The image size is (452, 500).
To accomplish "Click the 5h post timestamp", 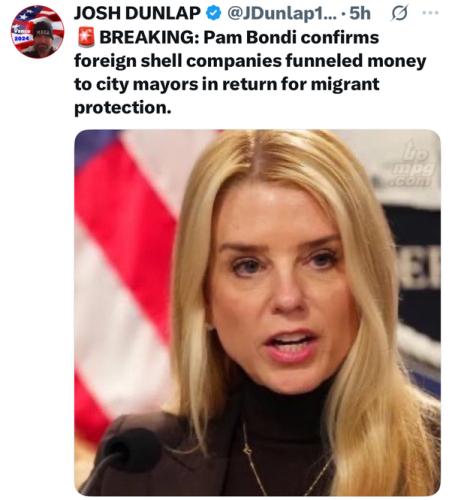I will (x=360, y=13).
